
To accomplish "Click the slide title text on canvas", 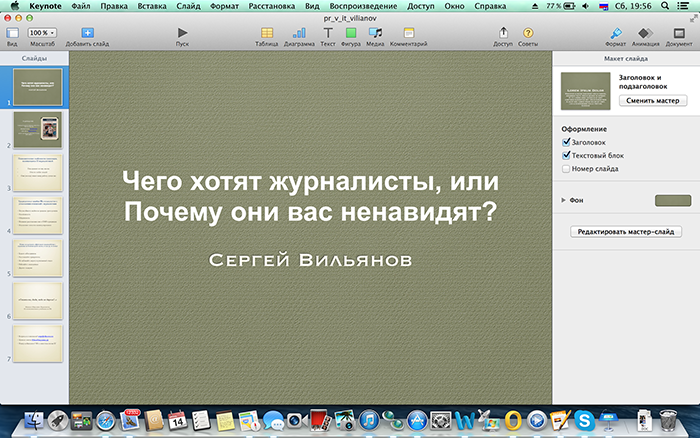I will pyautogui.click(x=310, y=196).
